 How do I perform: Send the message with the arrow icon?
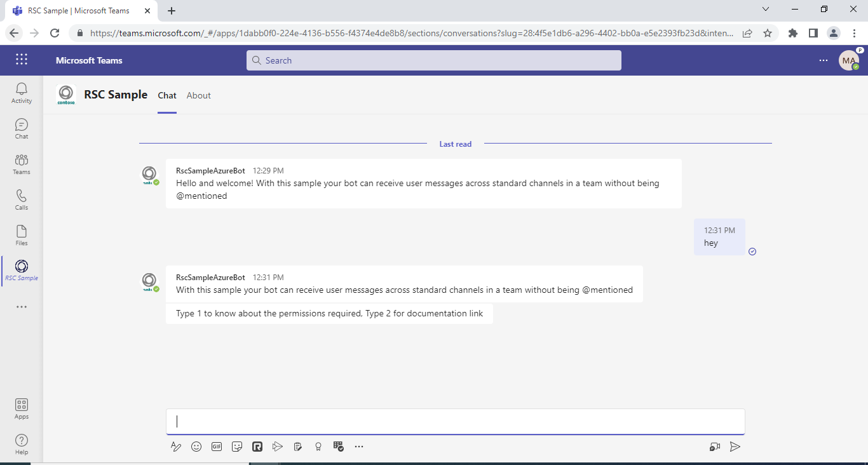pyautogui.click(x=735, y=447)
